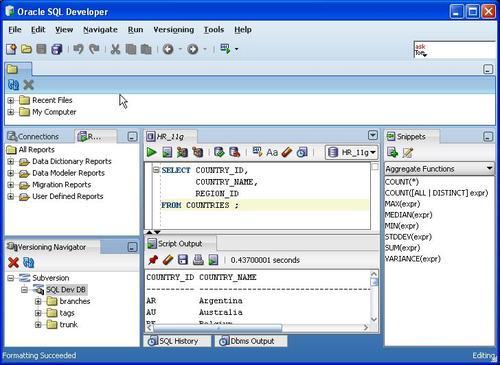Viewport: 500px width, 365px height.
Task: Click the Run Script icon in worksheet toolbar
Action: [167, 153]
